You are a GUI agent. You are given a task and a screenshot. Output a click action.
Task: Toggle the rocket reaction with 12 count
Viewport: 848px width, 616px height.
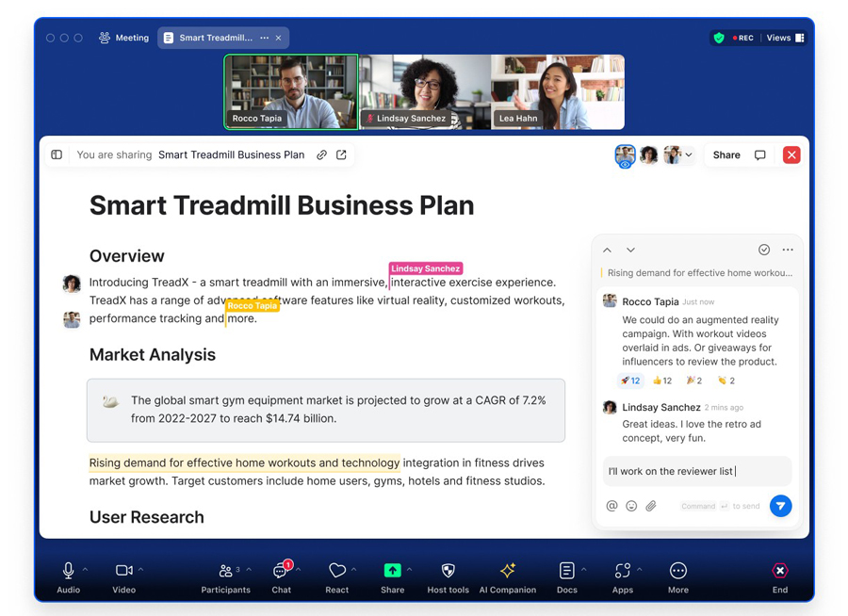point(630,381)
